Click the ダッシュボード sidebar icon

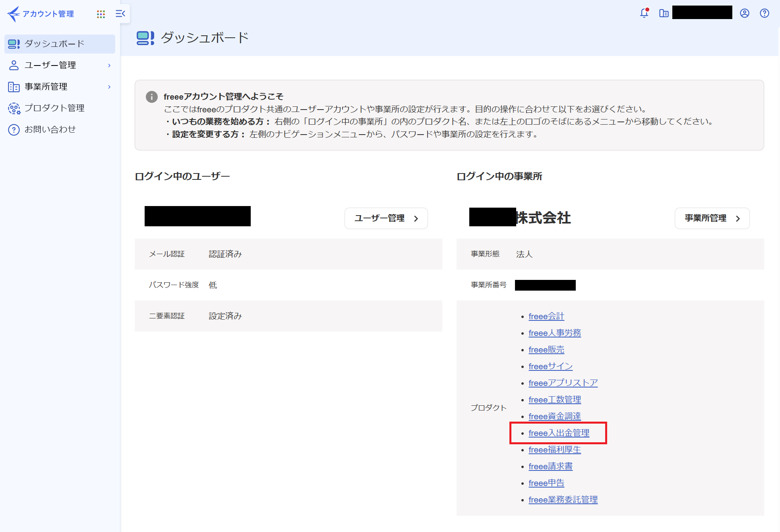coord(14,44)
